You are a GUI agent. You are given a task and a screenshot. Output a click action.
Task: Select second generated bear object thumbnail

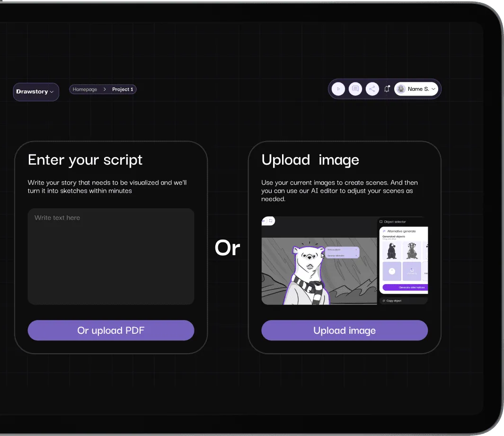pos(412,250)
